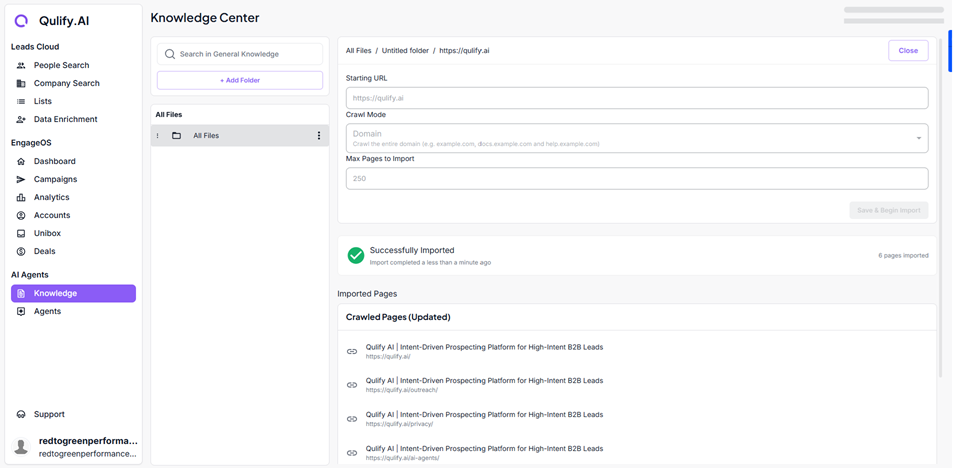Screen dimensions: 958x468
Task: Click the Dashboard label
Action: click(x=55, y=161)
